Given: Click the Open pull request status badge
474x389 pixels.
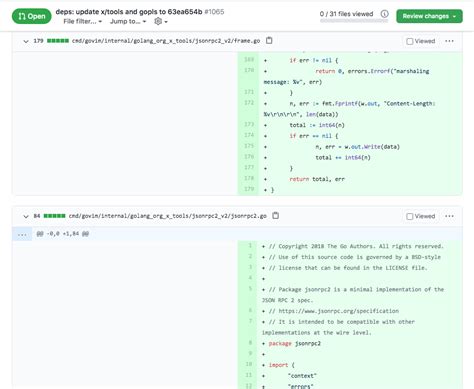Looking at the screenshot, I should click(x=32, y=16).
